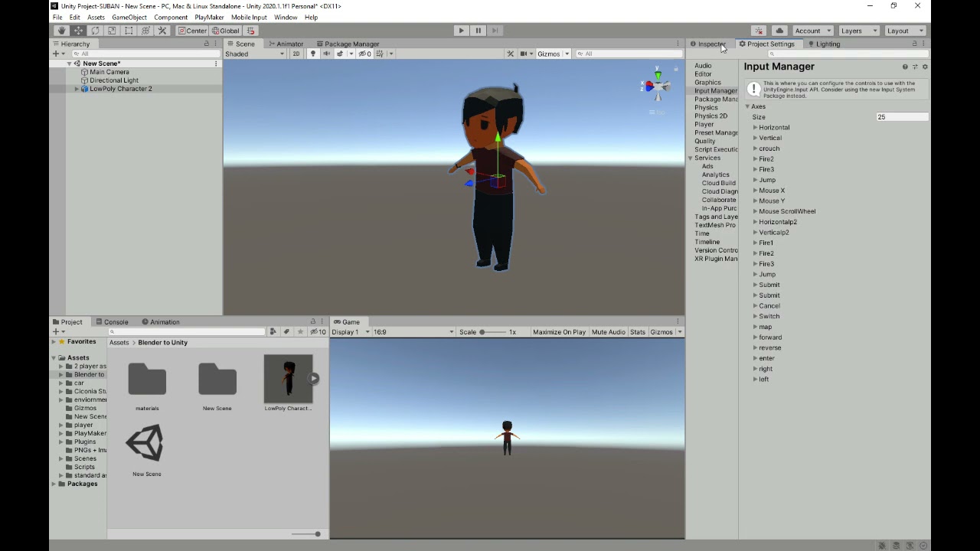Toggle scene effects (skybox) icon

pyautogui.click(x=338, y=54)
